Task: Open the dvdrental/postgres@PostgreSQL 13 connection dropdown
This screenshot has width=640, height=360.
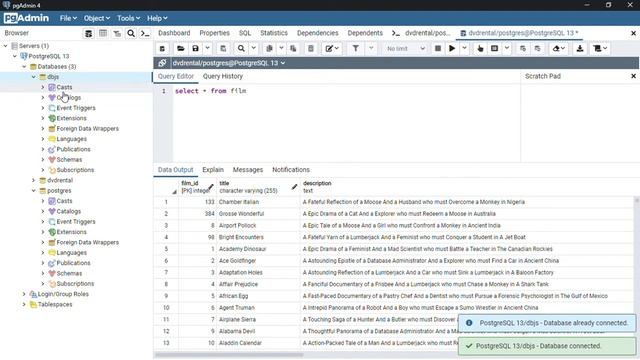Action: (229, 63)
